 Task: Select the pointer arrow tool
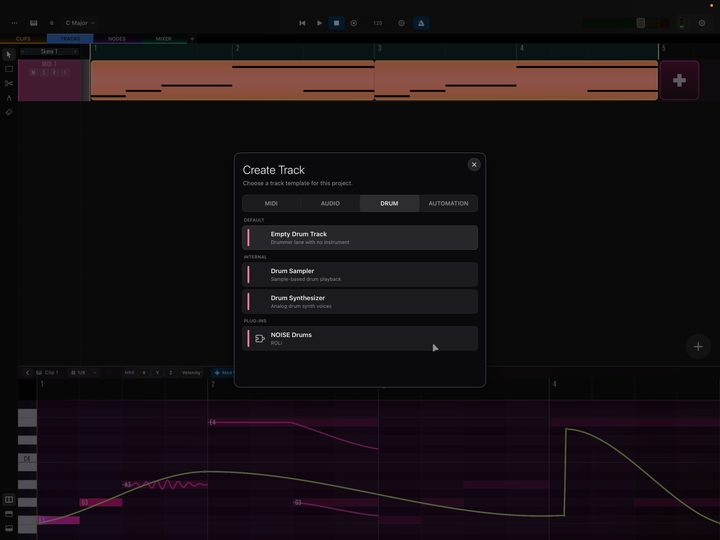point(9,55)
